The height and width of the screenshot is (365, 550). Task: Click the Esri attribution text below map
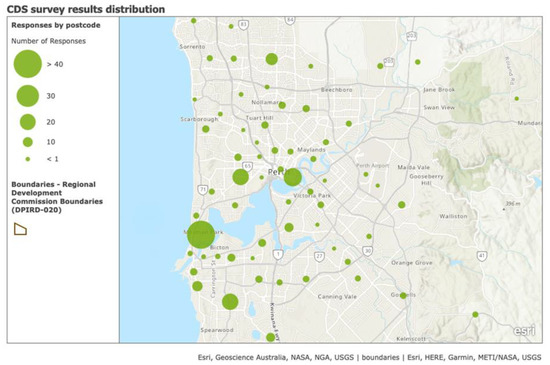tap(369, 357)
